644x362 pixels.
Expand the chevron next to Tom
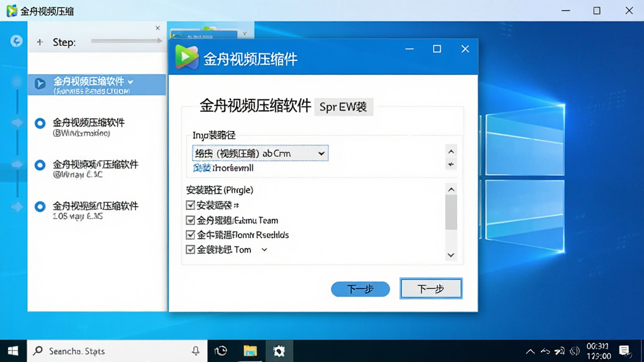pos(264,250)
